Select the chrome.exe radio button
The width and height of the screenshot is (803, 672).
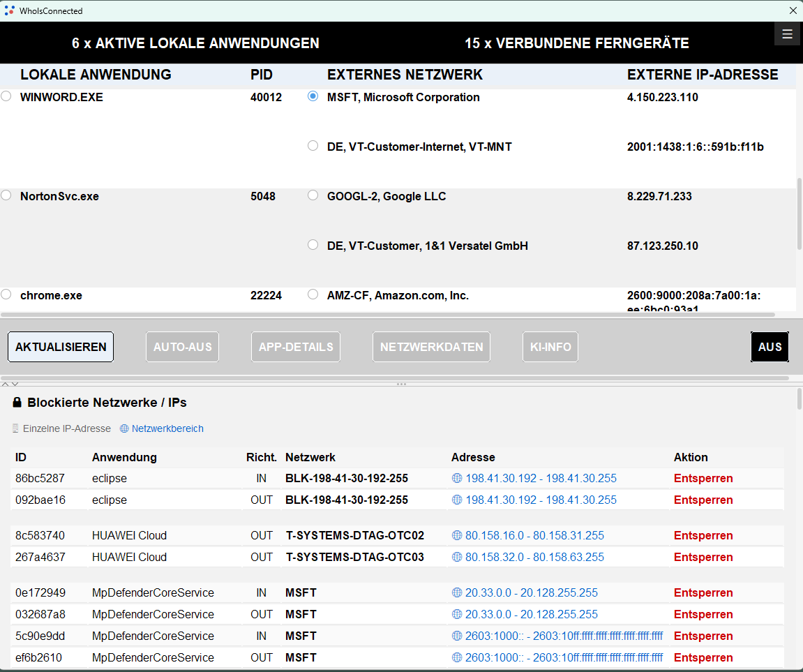[6, 294]
